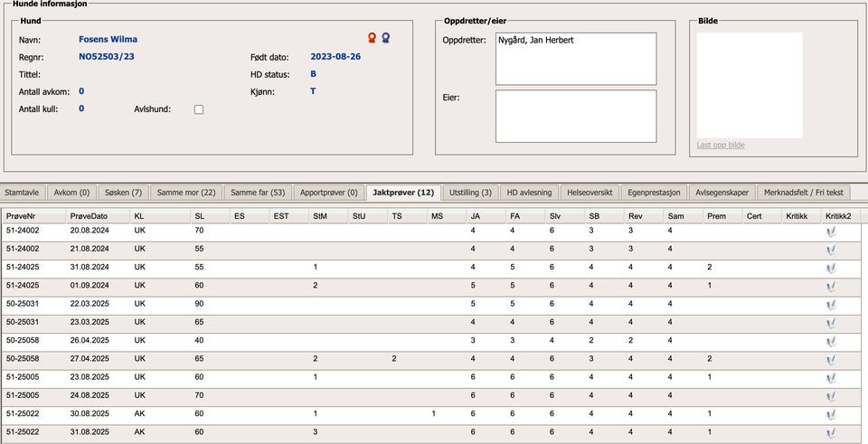View critique icon for the 22.03.2025 trial
This screenshot has height=444, width=868.
tap(830, 306)
